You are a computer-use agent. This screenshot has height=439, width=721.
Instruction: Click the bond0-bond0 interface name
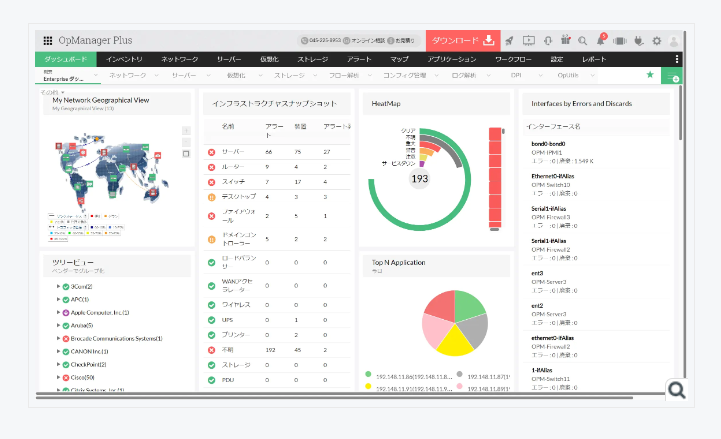(548, 144)
